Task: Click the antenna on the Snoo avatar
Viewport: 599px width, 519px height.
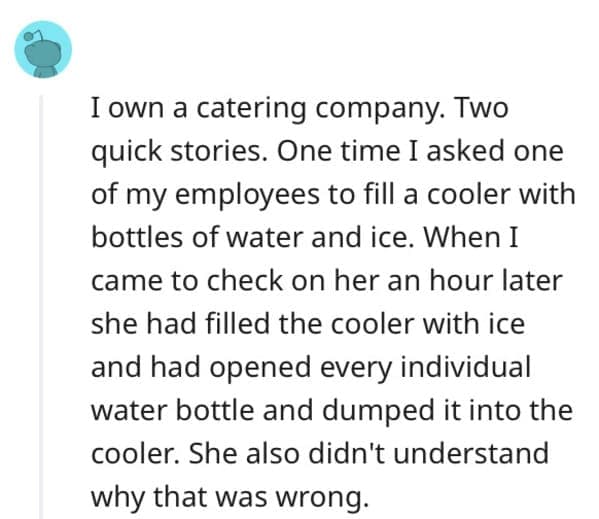Action: tap(34, 36)
